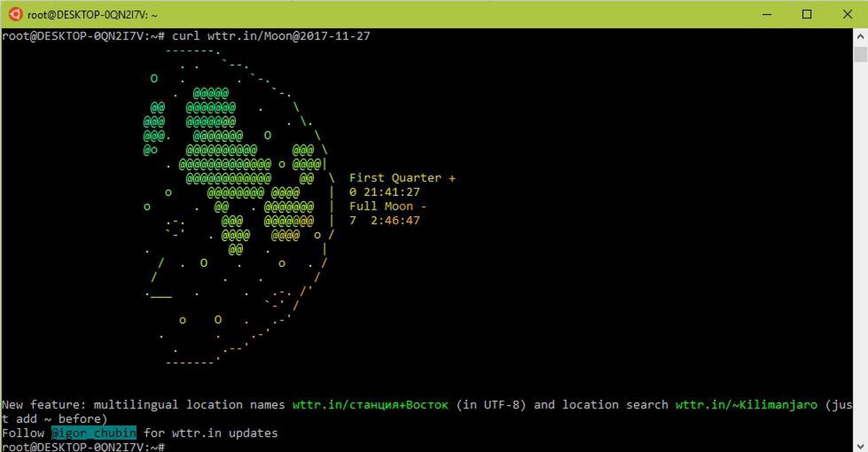
Task: Click the scrollbar up arrow
Action: (x=860, y=37)
